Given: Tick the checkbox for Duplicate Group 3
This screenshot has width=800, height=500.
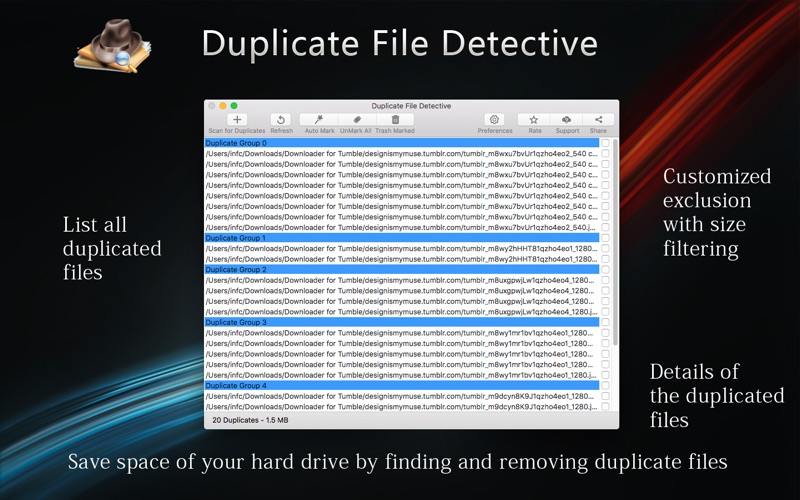Looking at the screenshot, I should (605, 322).
